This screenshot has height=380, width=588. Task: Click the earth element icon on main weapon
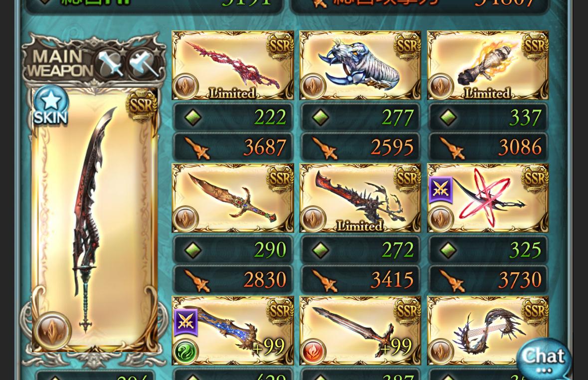(x=52, y=331)
